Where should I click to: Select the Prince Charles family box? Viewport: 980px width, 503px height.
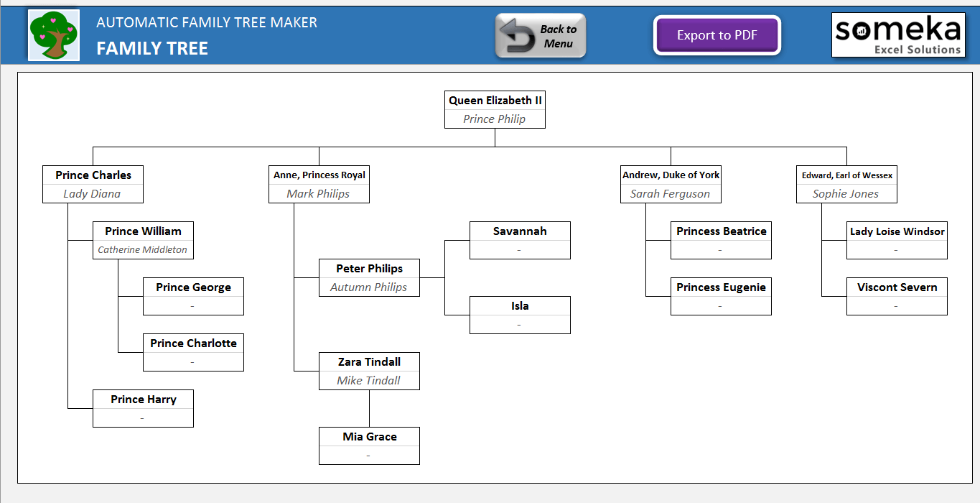(93, 184)
